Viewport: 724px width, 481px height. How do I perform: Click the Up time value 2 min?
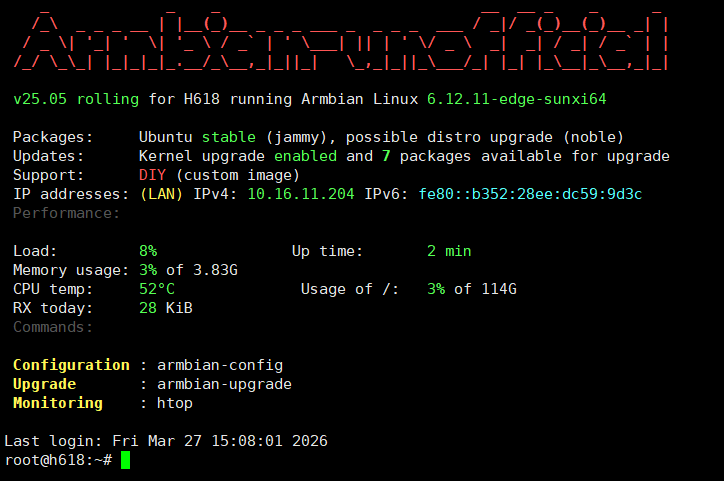click(x=449, y=251)
